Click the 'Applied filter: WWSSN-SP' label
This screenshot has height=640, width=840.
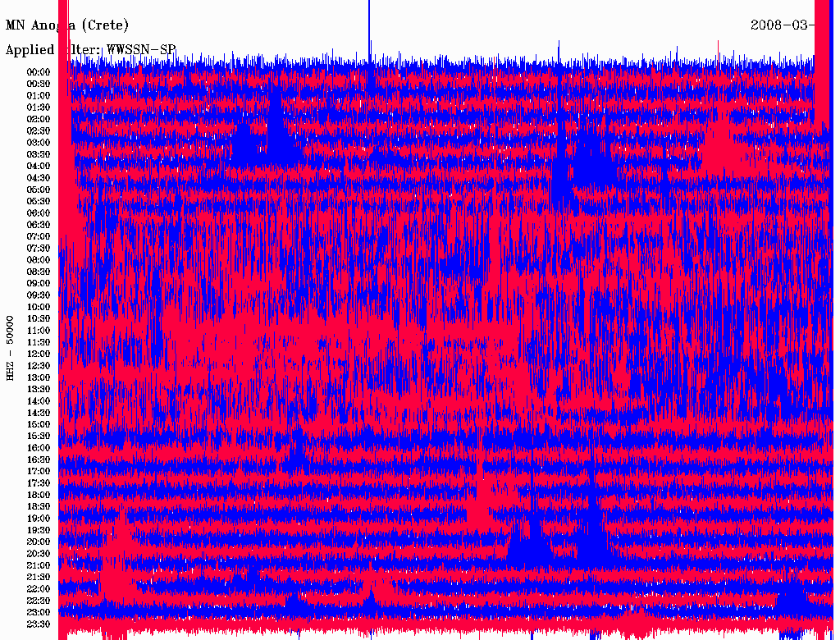point(90,50)
